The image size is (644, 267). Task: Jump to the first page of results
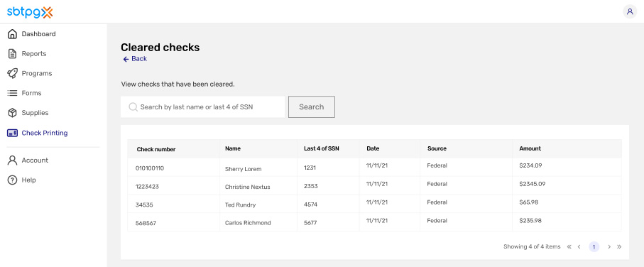569,247
